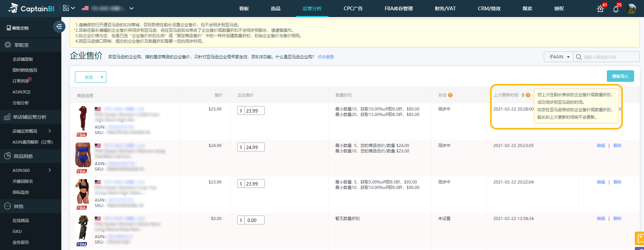
Task: Open the 跟卖 menu
Action: pos(527,9)
